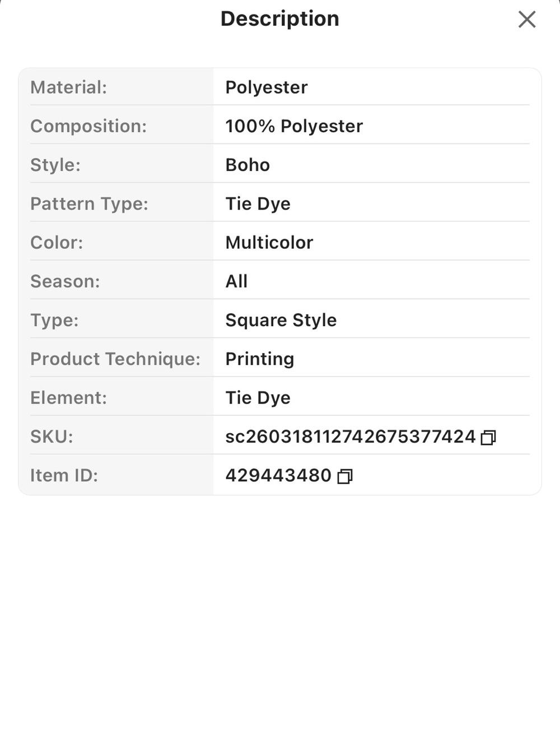Copy the SKU code with the copy icon
Screen dimensions: 560x747
coord(488,437)
